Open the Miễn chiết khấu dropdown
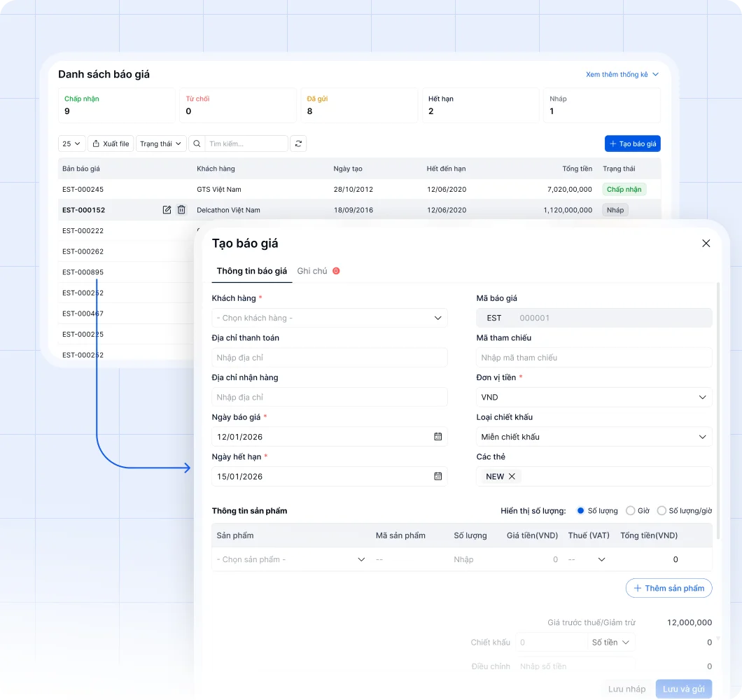The image size is (742, 700). click(594, 436)
